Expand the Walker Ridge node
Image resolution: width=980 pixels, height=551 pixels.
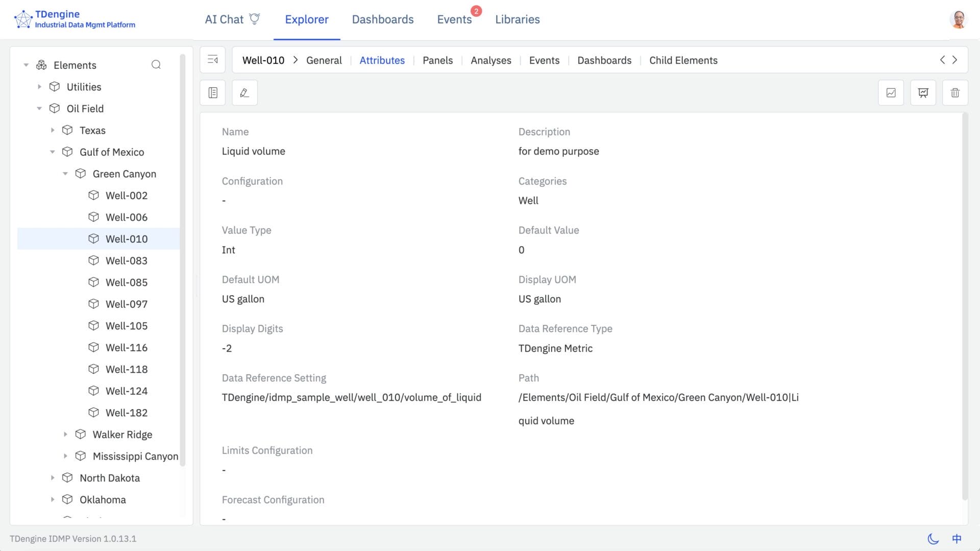click(65, 435)
